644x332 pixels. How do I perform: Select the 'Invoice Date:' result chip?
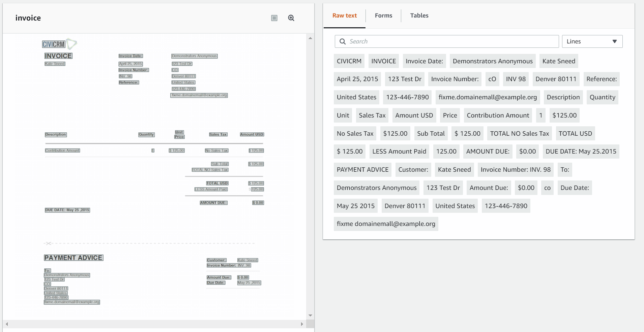coord(424,61)
